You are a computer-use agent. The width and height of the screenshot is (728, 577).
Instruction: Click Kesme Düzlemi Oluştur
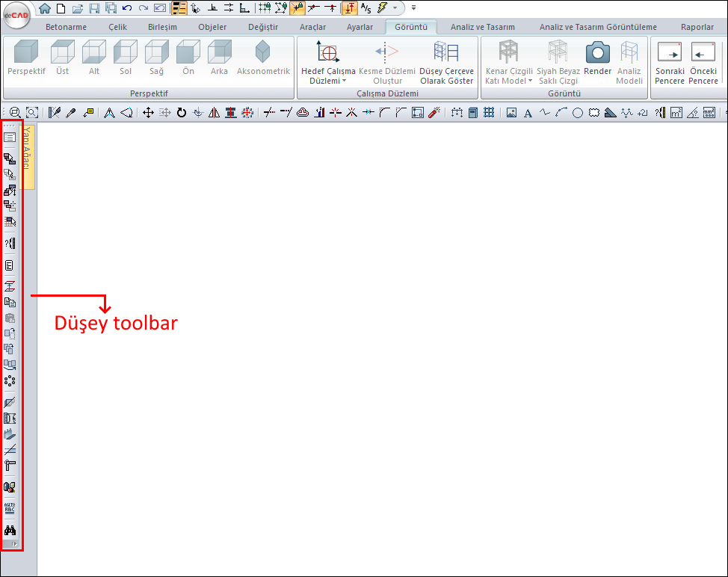point(387,62)
